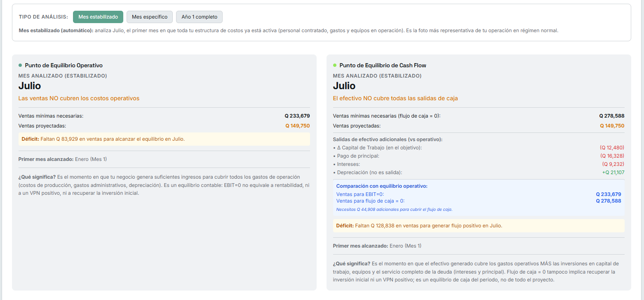This screenshot has width=644, height=300.
Task: Click the deficit notice 'Faltan Q 128,838'
Action: [479, 226]
